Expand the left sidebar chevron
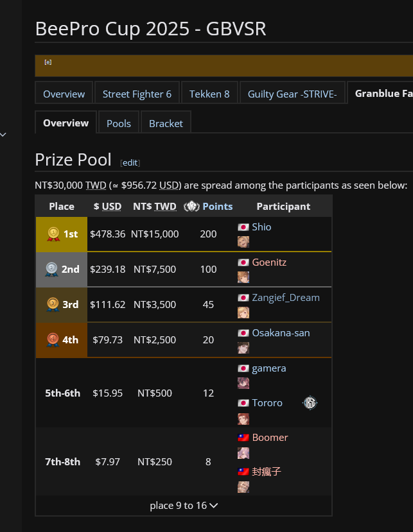413x532 pixels. [3, 135]
